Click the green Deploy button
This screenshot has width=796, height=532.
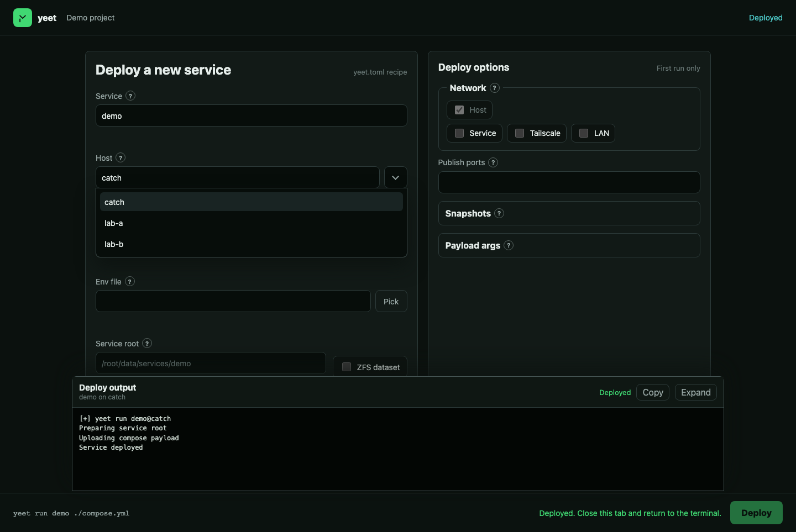tap(756, 513)
